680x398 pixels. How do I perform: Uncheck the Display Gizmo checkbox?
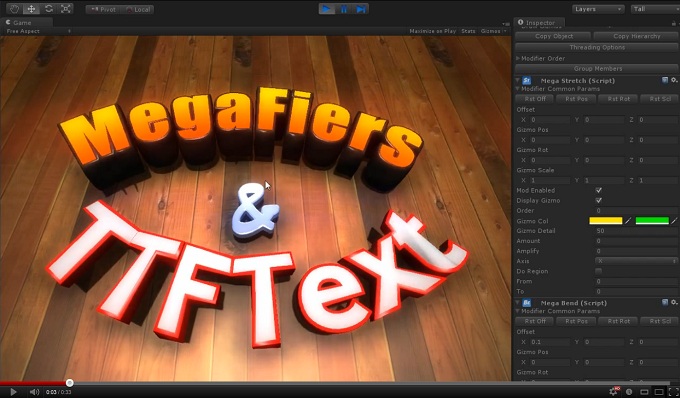pos(598,200)
